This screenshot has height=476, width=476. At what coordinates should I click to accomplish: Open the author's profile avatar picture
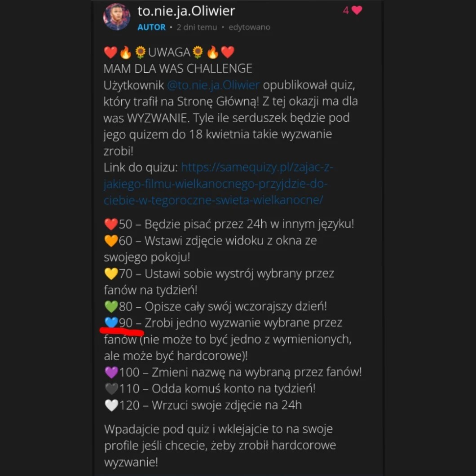117,17
